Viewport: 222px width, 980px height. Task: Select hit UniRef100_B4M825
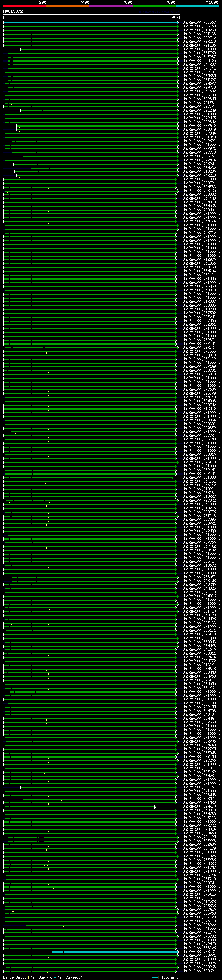tap(199, 589)
